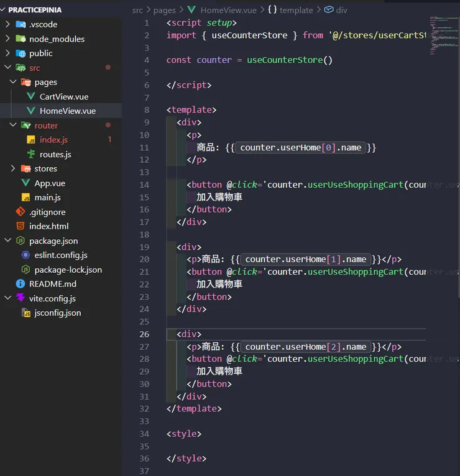Click the icon beside jsconfig.json
Screen dimensions: 460x476
(x=26, y=313)
